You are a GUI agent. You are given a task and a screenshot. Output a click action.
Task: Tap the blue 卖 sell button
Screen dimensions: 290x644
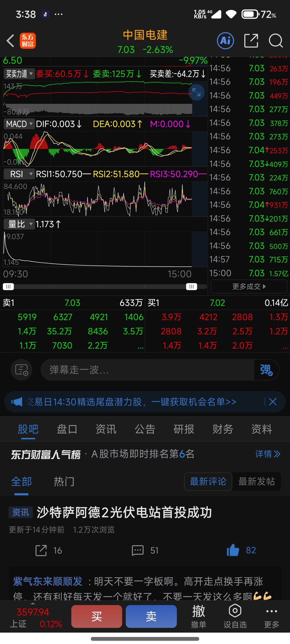pos(151,616)
